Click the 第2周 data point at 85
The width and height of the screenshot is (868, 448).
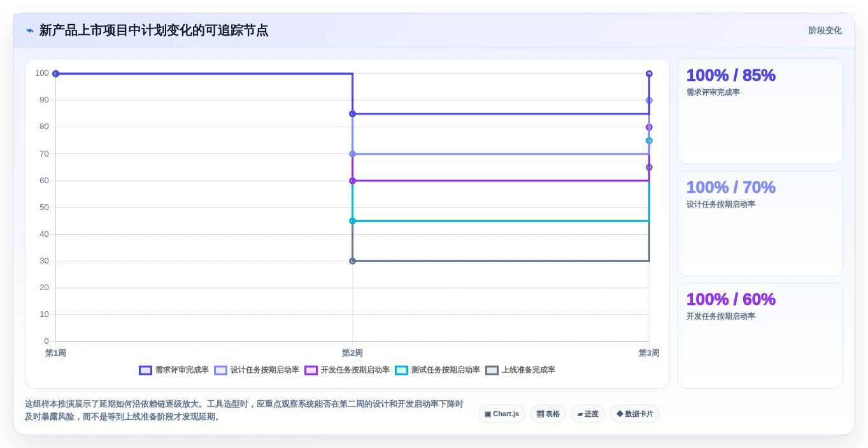(352, 114)
